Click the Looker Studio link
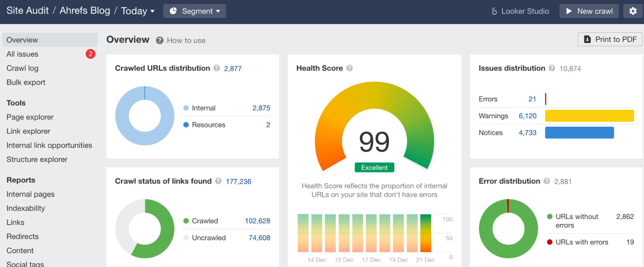Image resolution: width=644 pixels, height=267 pixels. [520, 11]
